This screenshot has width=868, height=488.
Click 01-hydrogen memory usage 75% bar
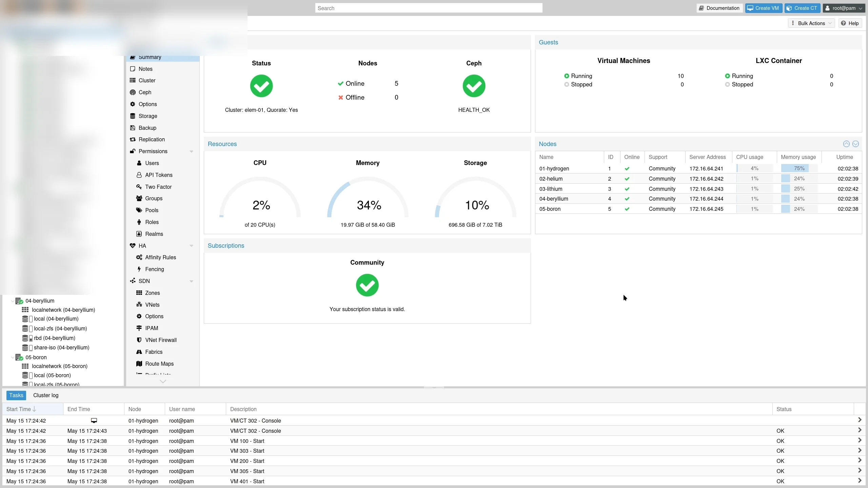point(799,168)
